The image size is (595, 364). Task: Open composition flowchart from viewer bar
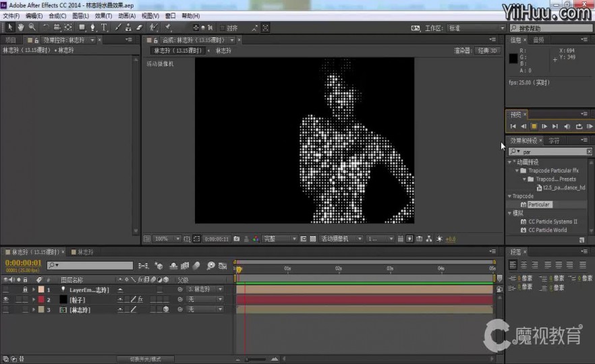coord(429,239)
